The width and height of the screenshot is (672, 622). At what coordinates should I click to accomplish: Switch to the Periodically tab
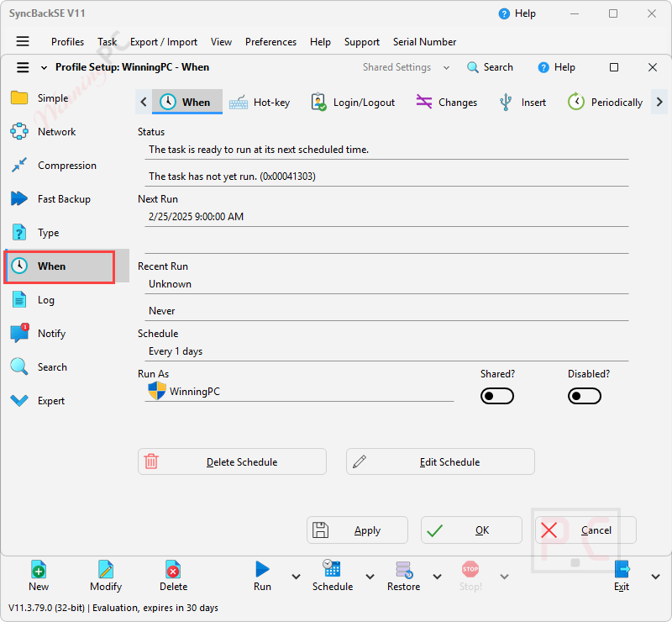pos(605,103)
